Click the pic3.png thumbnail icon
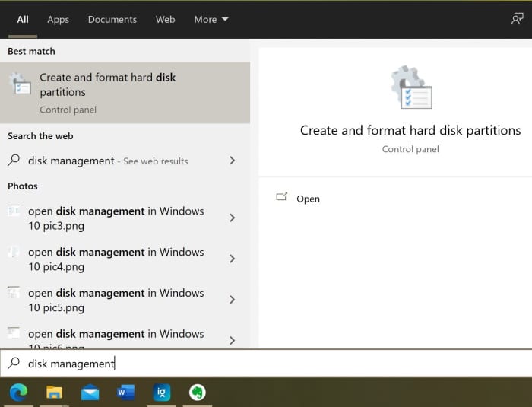 (14, 211)
